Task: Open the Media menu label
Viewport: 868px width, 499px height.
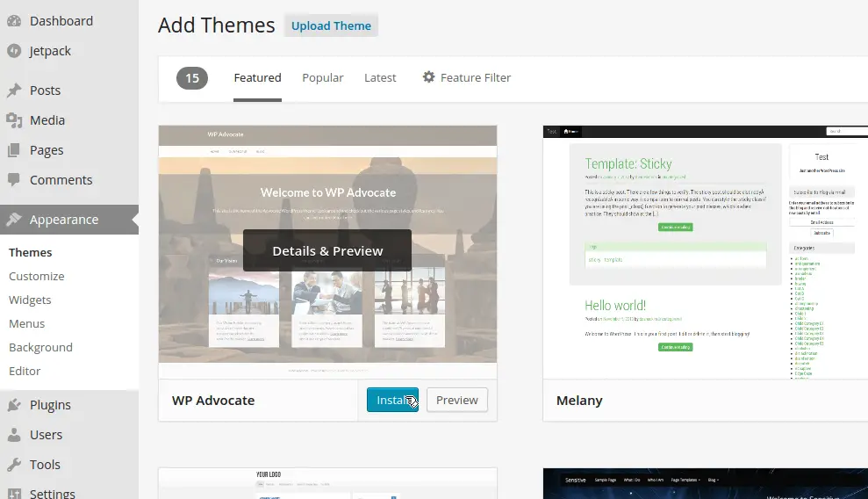Action: pyautogui.click(x=47, y=120)
